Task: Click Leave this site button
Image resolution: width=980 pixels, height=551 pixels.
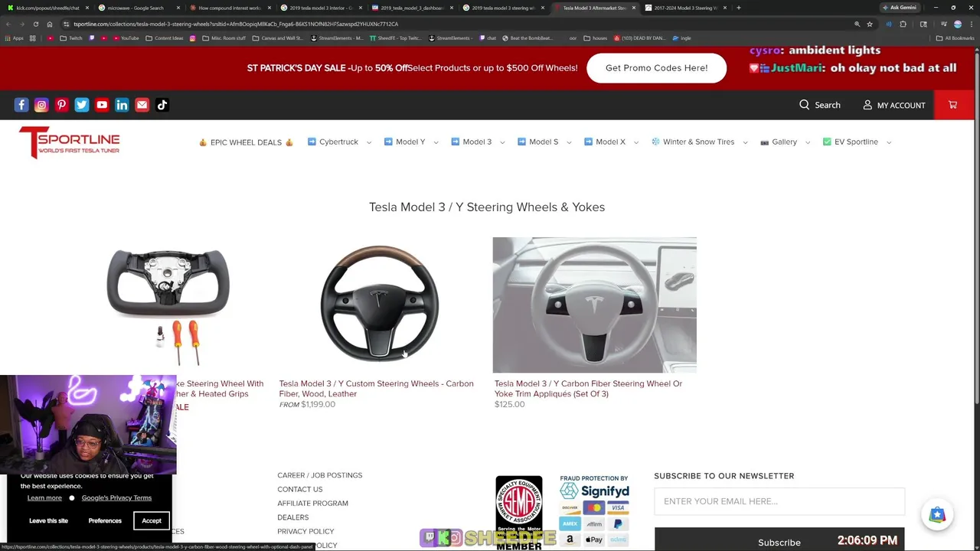Action: click(x=48, y=520)
